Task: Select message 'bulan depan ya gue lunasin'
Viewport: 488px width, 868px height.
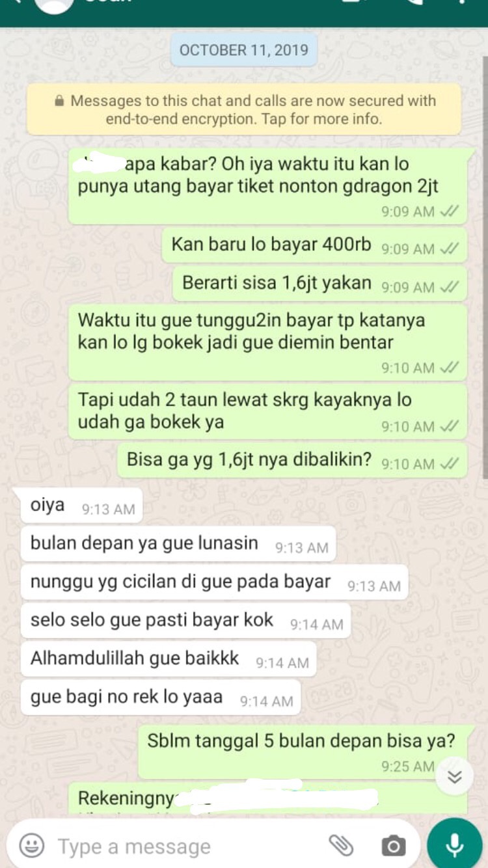Action: tap(178, 544)
